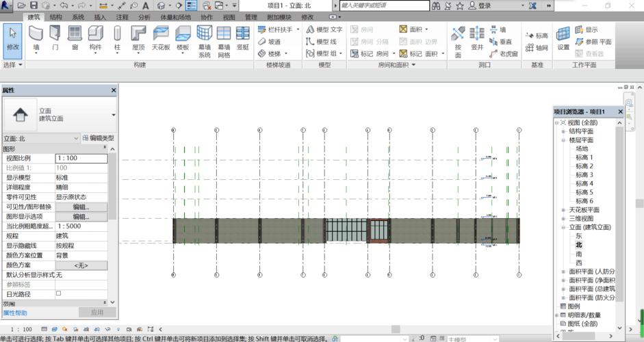
Task: Open 标高 3 floor plan view
Action: [x=584, y=175]
